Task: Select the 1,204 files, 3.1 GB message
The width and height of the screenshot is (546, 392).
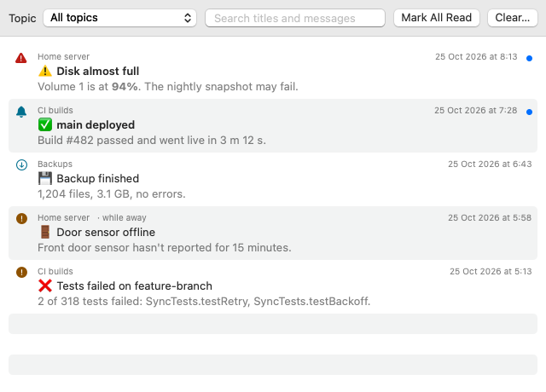Action: pyautogui.click(x=112, y=193)
